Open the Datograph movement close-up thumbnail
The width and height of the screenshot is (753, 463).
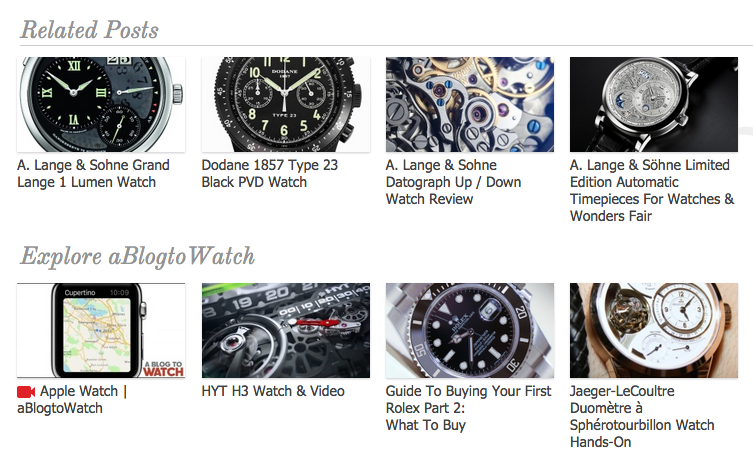(x=470, y=104)
